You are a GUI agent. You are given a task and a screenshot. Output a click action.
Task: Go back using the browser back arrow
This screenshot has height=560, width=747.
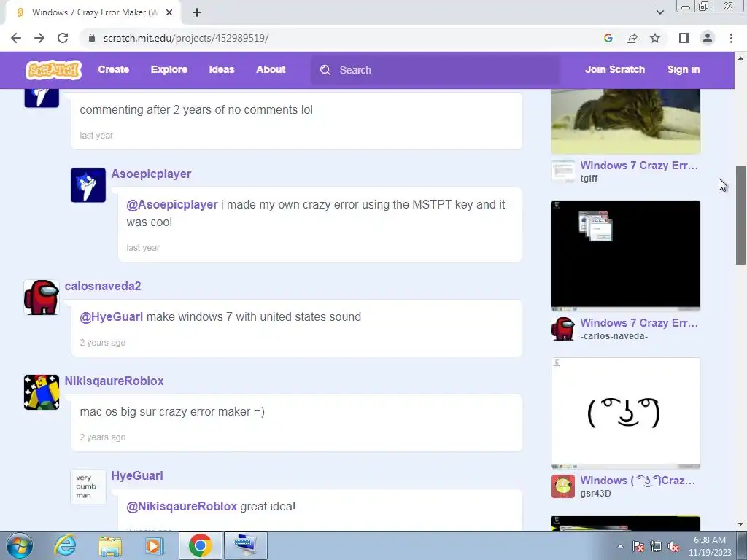pos(16,38)
